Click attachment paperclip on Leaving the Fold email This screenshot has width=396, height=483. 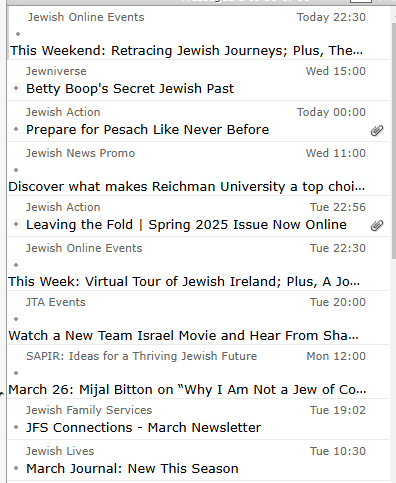(x=377, y=226)
